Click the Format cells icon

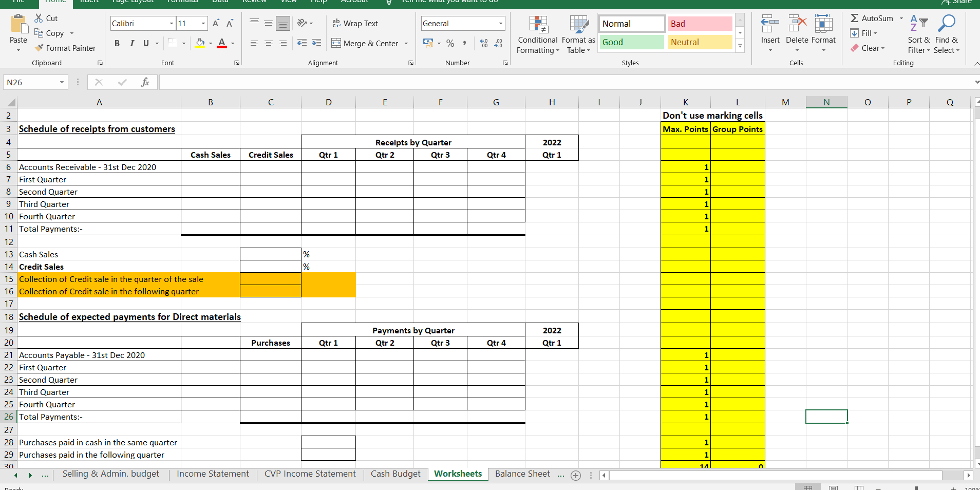click(x=824, y=24)
